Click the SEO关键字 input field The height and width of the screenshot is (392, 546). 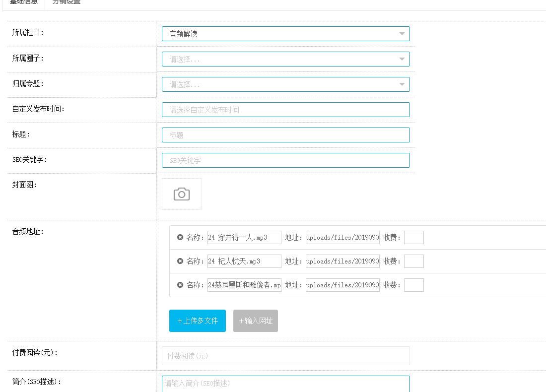pyautogui.click(x=285, y=160)
